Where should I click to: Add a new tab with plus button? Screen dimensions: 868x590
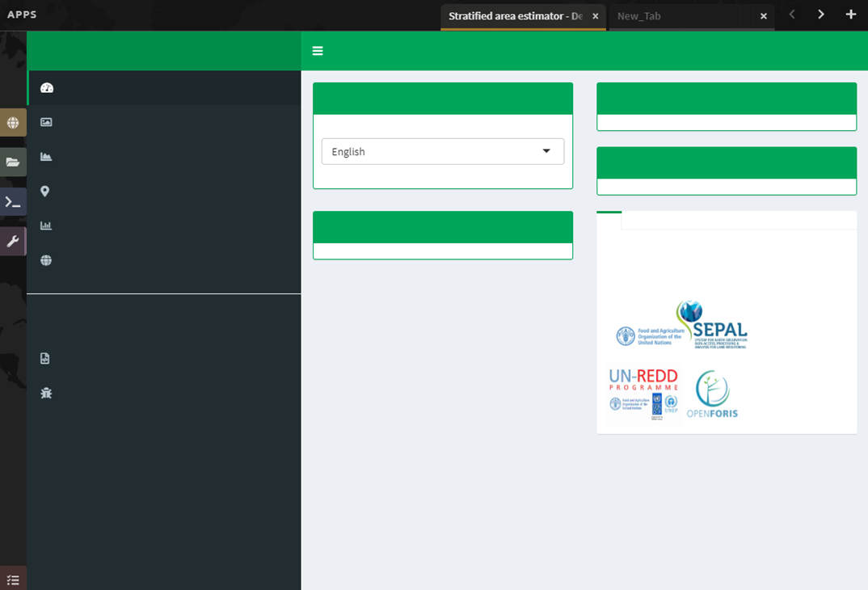click(850, 15)
